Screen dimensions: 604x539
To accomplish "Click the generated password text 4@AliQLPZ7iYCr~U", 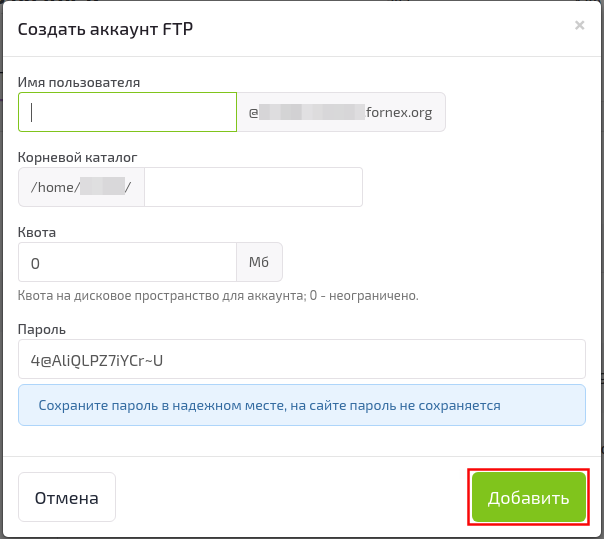I will tap(96, 360).
